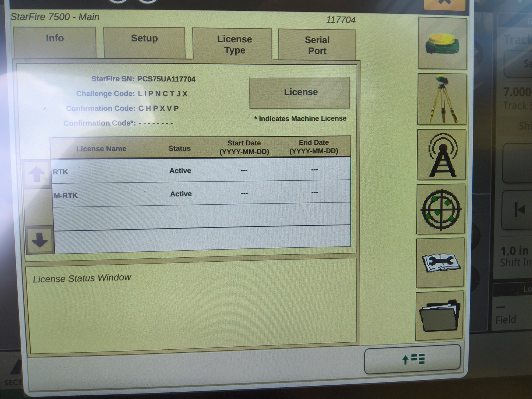Image resolution: width=532 pixels, height=399 pixels.
Task: Select the RTK license row
Action: pos(201,170)
